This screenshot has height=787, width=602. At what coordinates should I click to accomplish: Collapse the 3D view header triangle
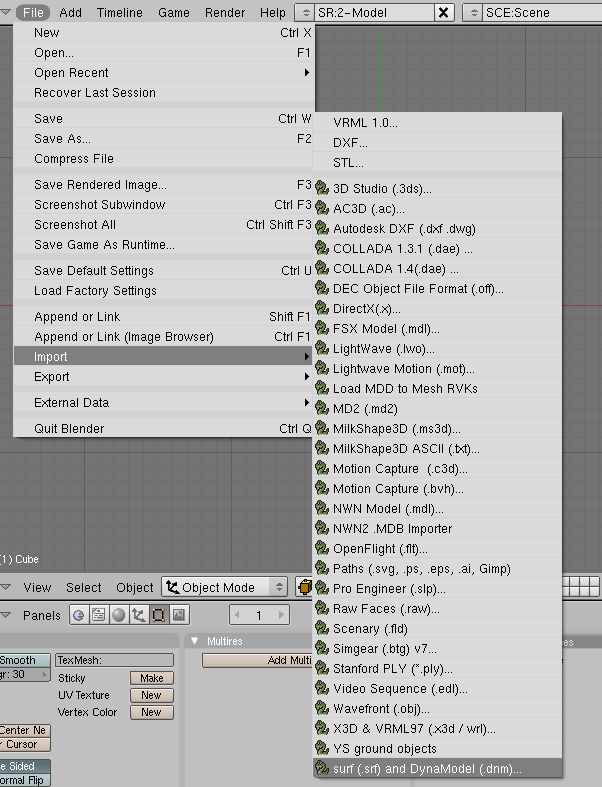tap(6, 587)
